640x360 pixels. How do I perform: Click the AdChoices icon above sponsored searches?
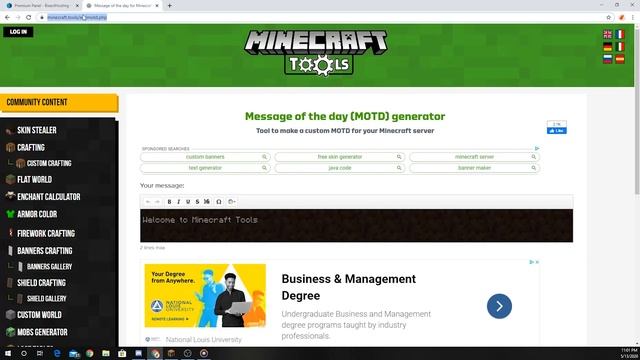(537, 149)
